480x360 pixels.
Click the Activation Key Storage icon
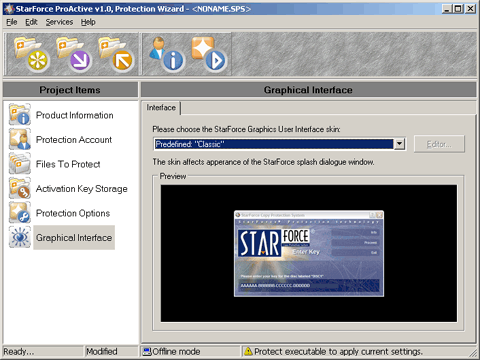point(20,188)
